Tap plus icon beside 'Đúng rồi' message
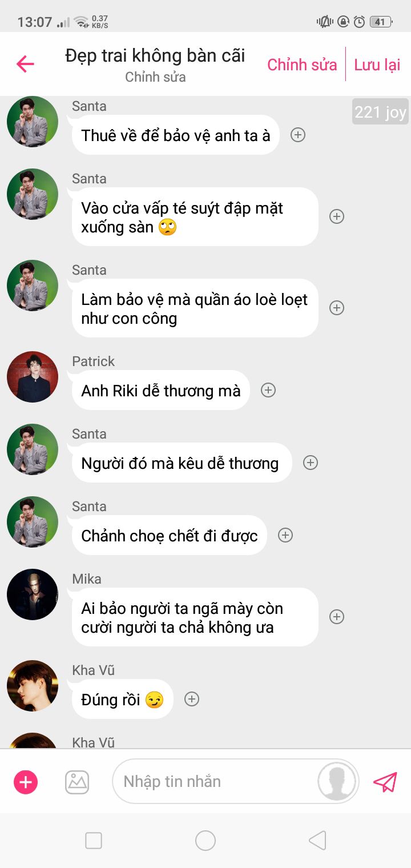Image resolution: width=411 pixels, height=868 pixels. [x=192, y=699]
